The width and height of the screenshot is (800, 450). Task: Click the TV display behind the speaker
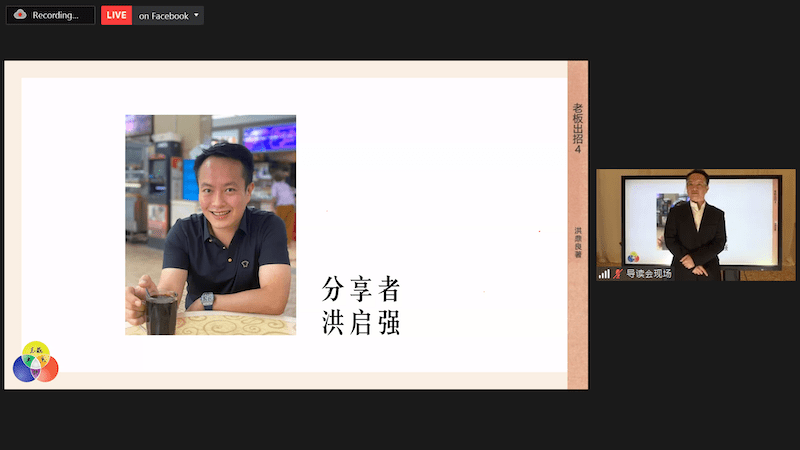(x=750, y=215)
